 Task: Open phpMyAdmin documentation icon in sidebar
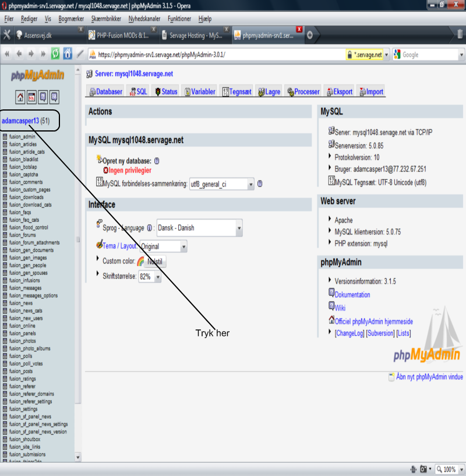click(x=43, y=97)
